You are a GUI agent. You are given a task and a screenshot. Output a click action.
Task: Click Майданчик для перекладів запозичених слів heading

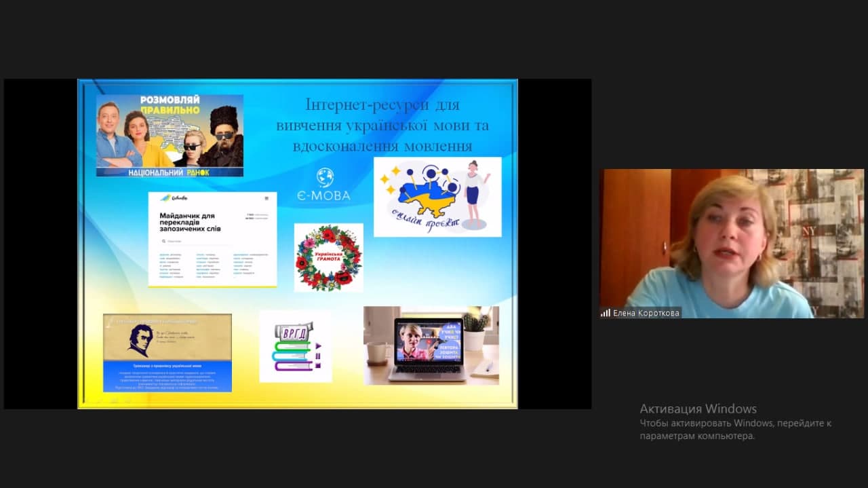[192, 223]
